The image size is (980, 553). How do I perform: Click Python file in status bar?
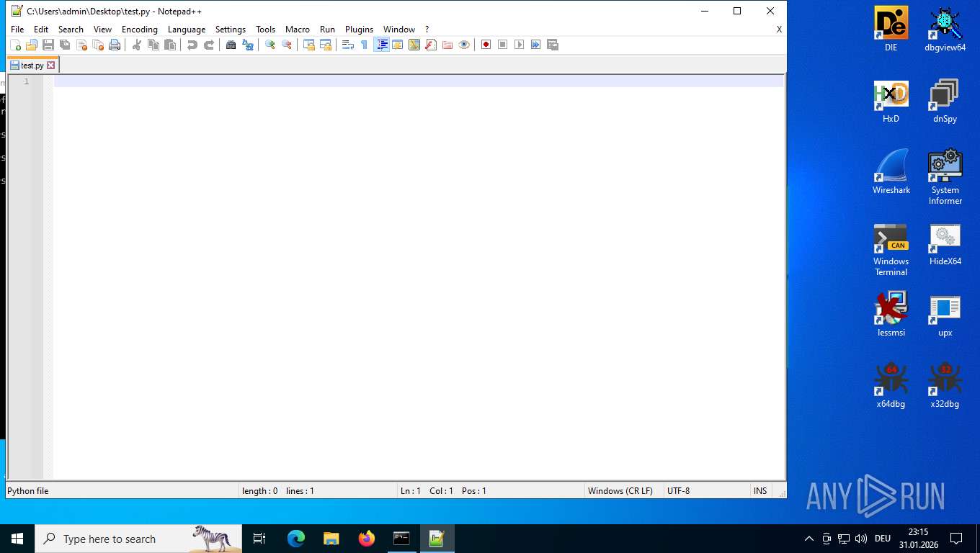(28, 491)
